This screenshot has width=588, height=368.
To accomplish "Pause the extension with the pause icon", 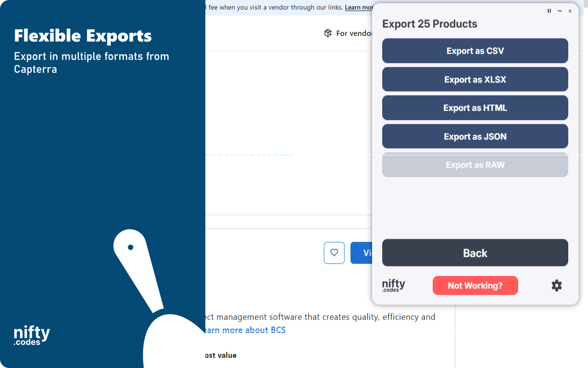I will click(549, 11).
